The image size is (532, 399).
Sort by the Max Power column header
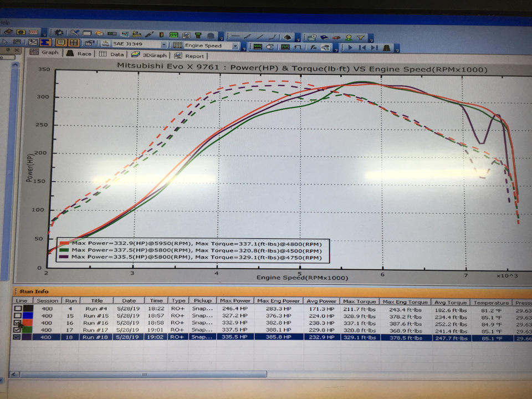pyautogui.click(x=235, y=300)
